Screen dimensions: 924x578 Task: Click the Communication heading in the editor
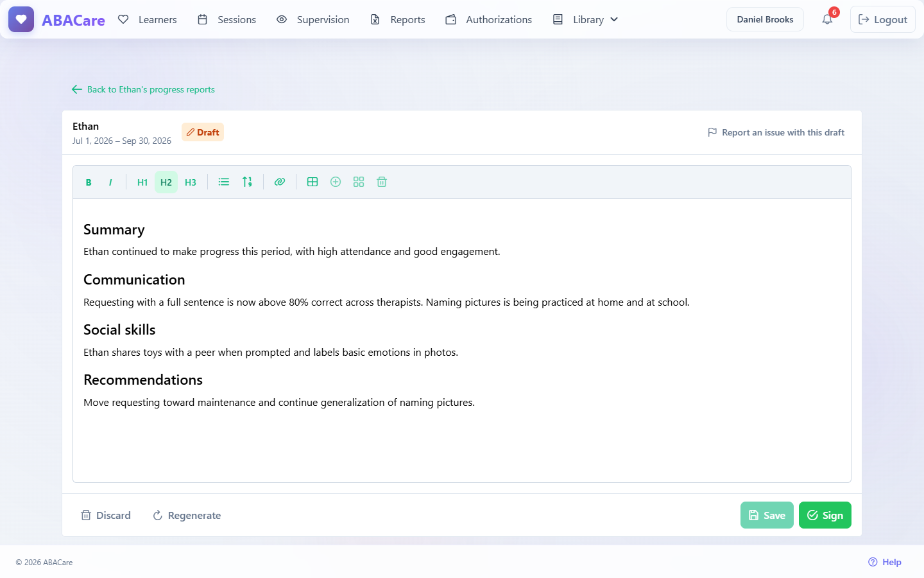(x=134, y=280)
